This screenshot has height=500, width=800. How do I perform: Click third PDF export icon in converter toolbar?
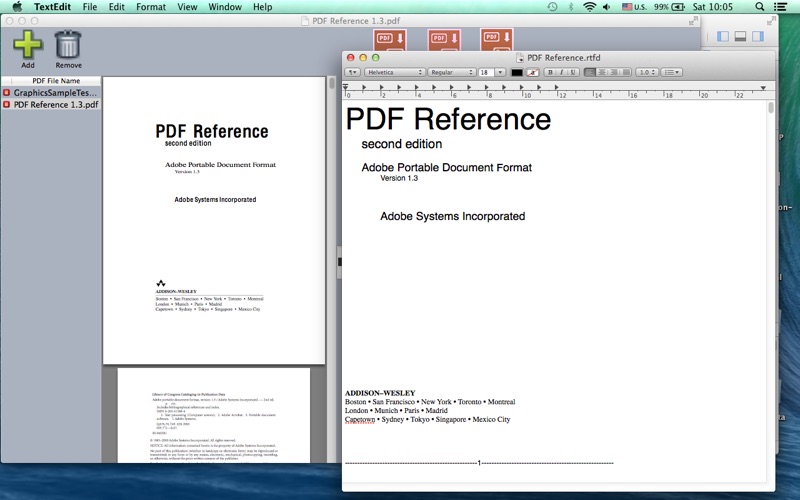[x=496, y=40]
